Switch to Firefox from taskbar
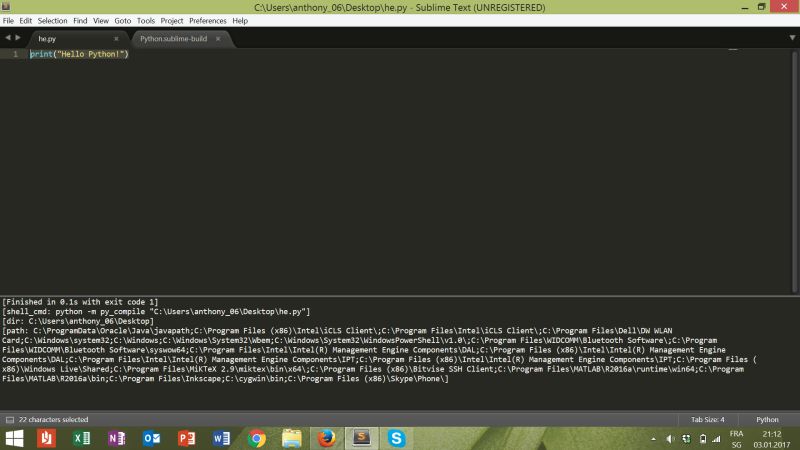This screenshot has height=450, width=800. 327,438
